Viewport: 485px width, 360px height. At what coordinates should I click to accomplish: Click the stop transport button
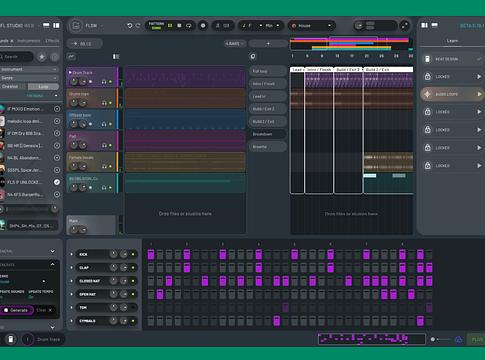coord(179,26)
